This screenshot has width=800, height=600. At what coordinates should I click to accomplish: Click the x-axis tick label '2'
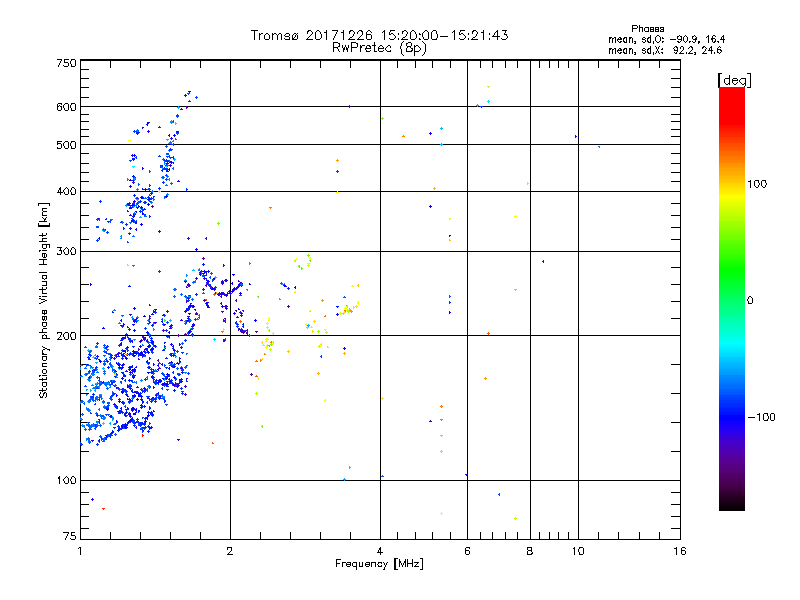pyautogui.click(x=230, y=551)
